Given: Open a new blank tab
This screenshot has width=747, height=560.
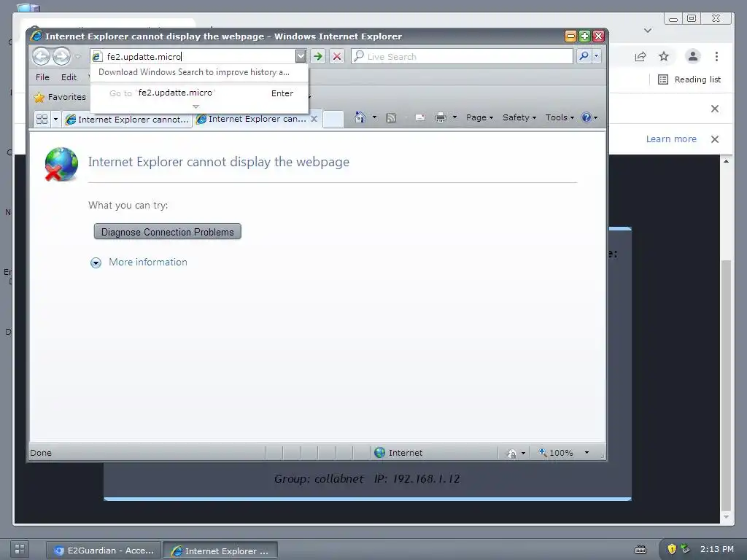Looking at the screenshot, I should [333, 119].
